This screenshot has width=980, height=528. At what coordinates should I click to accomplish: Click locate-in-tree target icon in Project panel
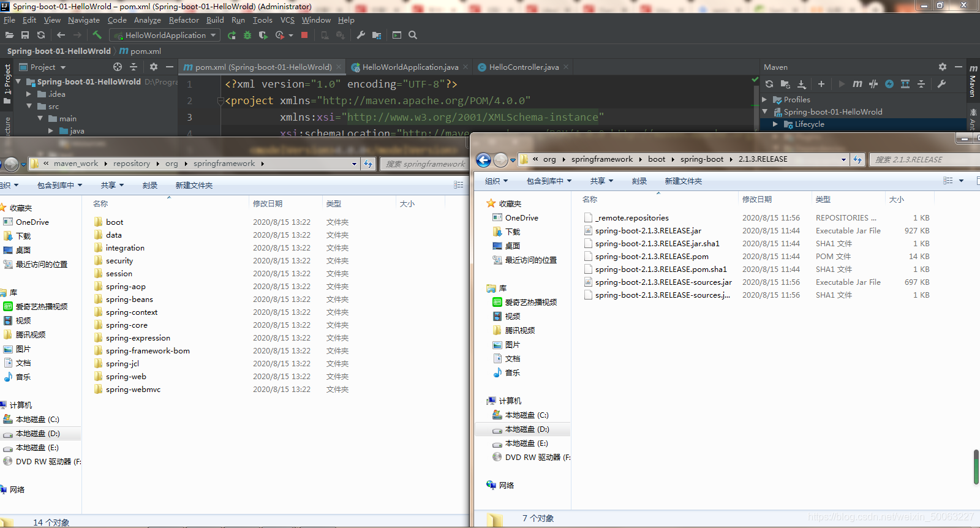118,67
